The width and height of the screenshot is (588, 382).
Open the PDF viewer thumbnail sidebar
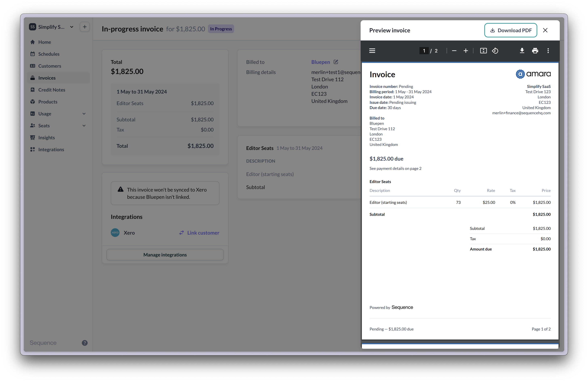tap(372, 51)
